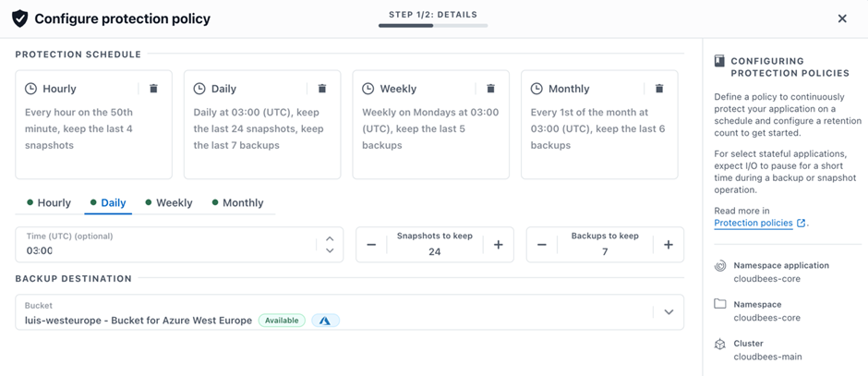Open the Protection policies link

coord(753,223)
